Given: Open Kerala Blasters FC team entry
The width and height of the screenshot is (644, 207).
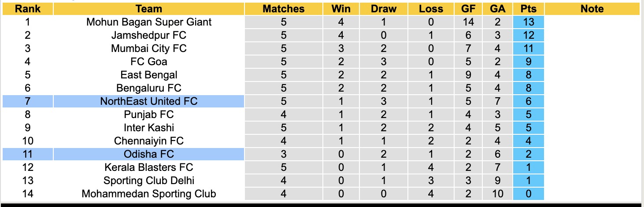Looking at the screenshot, I should click(149, 167).
